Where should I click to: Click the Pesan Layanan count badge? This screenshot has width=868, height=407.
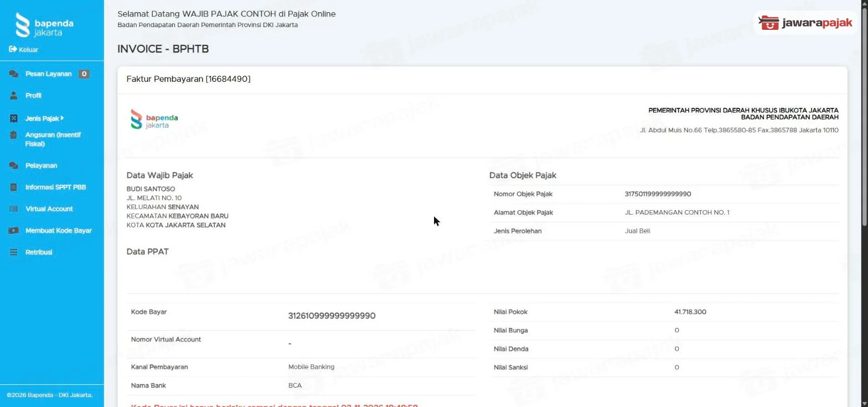(x=84, y=74)
